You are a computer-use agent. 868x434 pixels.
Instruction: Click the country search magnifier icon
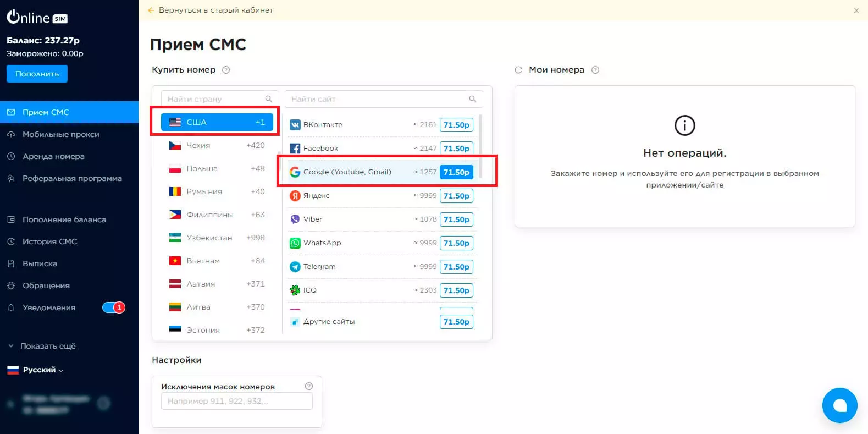(269, 99)
